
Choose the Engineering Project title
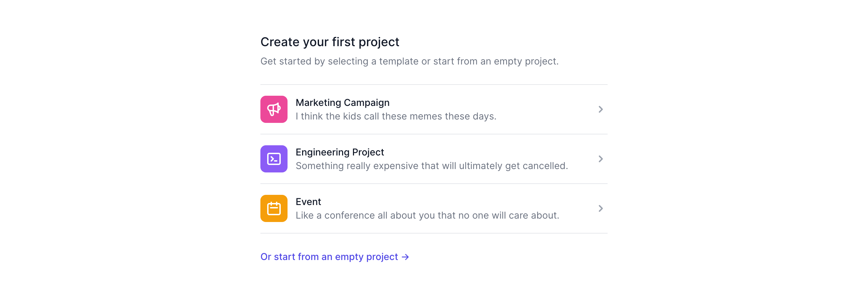(340, 152)
